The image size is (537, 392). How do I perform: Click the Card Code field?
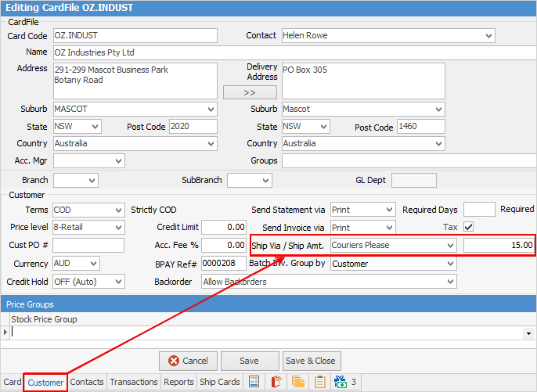click(135, 36)
